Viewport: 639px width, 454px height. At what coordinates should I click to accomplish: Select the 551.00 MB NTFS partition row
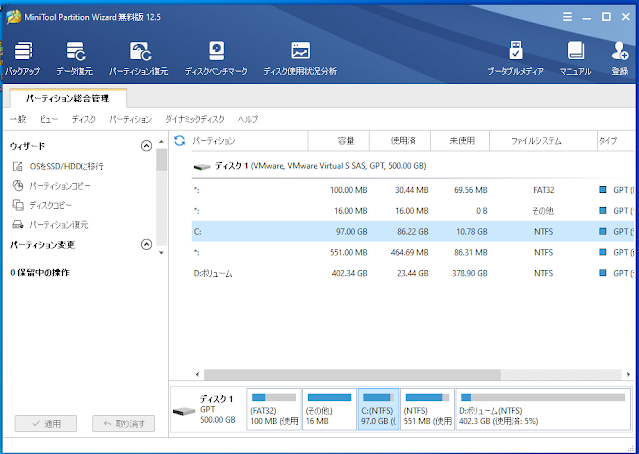pos(413,252)
